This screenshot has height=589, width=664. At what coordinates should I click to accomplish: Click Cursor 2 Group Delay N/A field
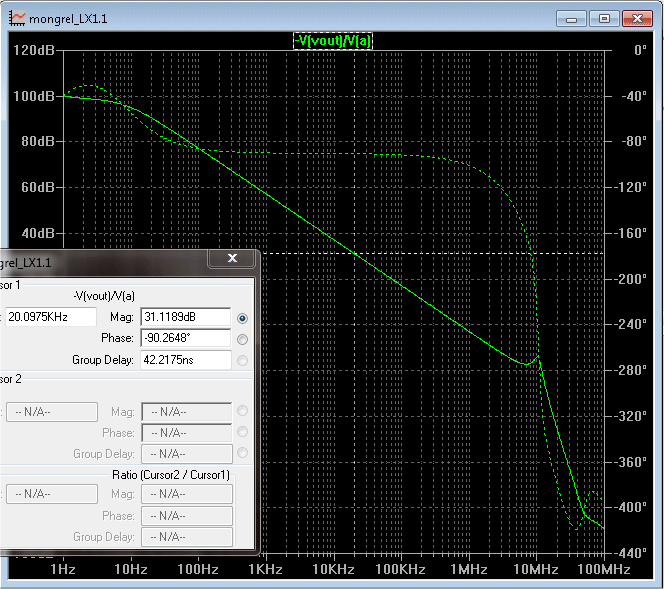186,454
